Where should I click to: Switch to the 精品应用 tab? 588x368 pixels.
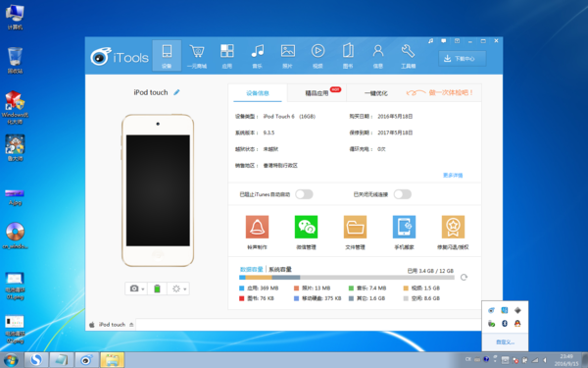pyautogui.click(x=317, y=93)
